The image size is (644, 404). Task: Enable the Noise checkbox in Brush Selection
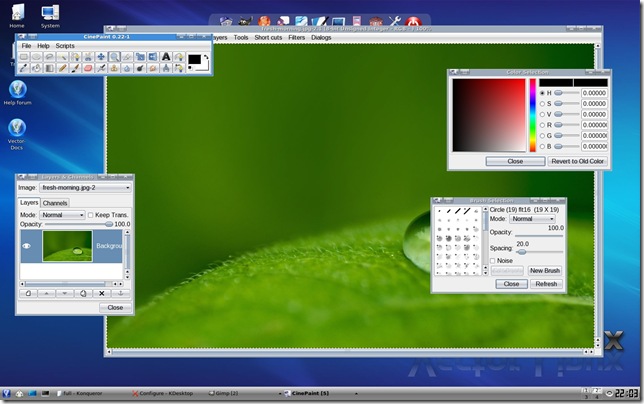pos(494,260)
